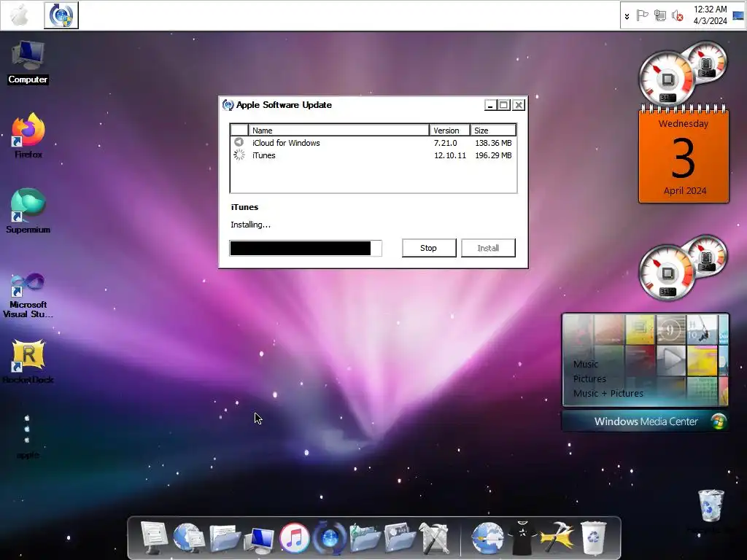Open the RocketDock desktop shortcut

tap(28, 361)
